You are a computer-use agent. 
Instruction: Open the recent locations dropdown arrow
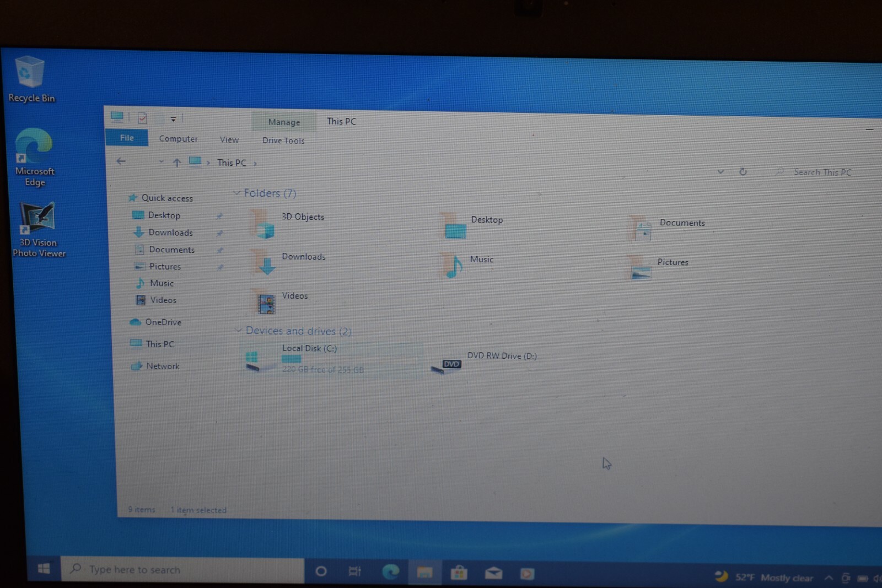click(x=161, y=161)
